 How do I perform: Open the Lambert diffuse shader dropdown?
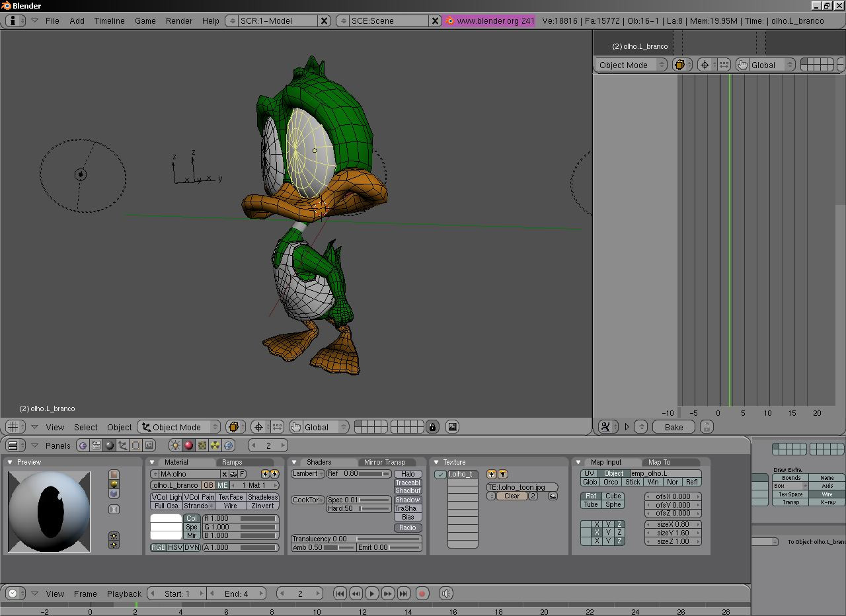307,474
